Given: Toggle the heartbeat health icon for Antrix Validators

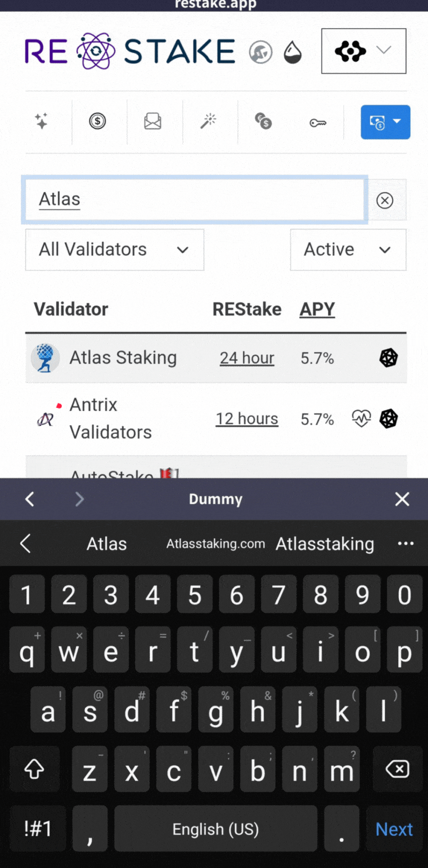Looking at the screenshot, I should (x=361, y=419).
